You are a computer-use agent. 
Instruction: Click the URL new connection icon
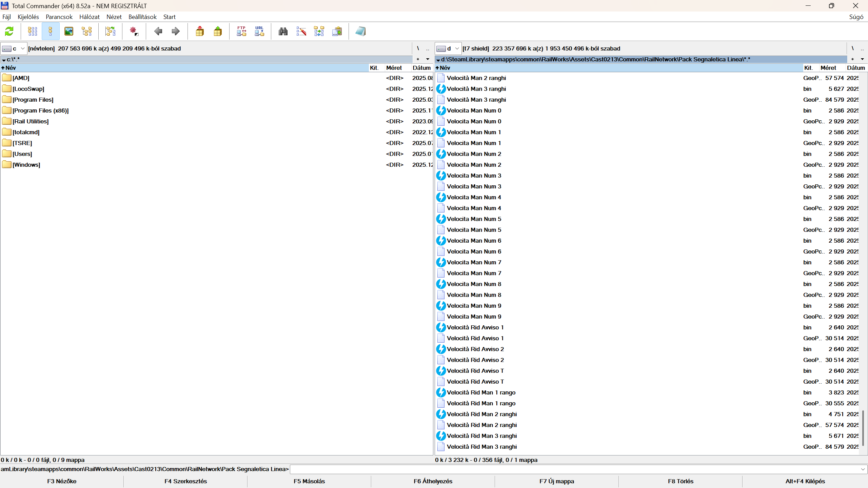click(259, 32)
